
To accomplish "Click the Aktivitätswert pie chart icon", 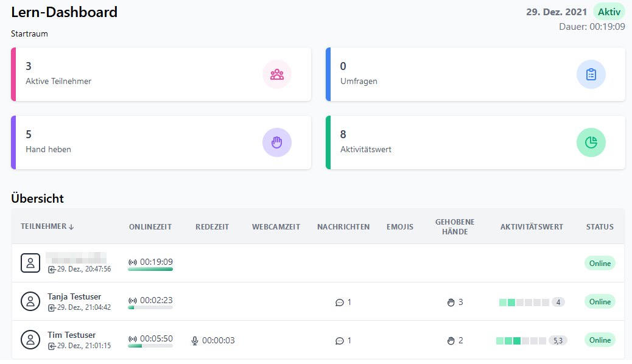I will [x=591, y=142].
